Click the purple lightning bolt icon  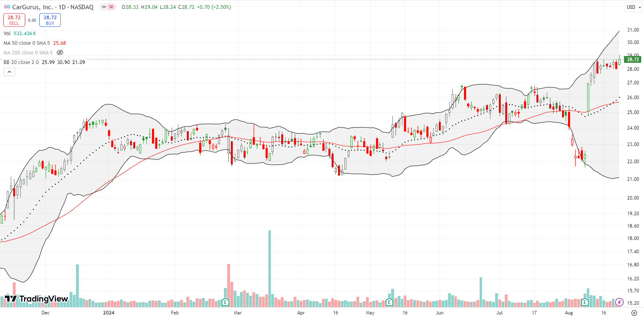tap(619, 302)
